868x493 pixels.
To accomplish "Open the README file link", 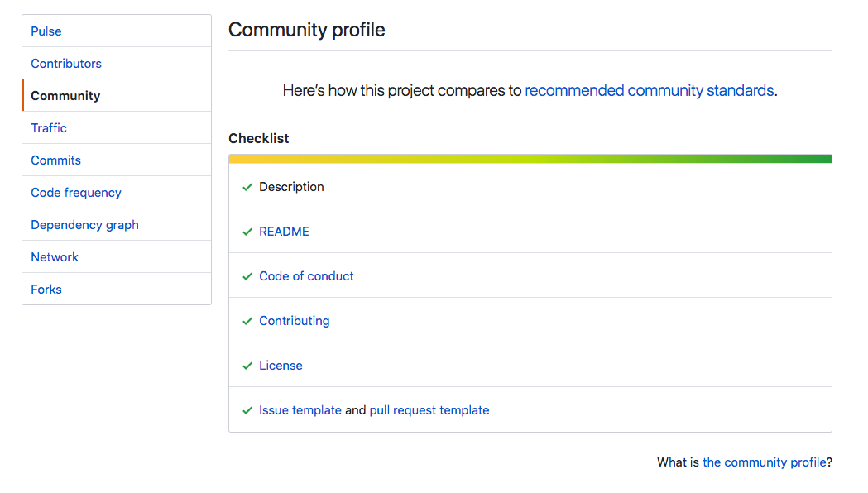I will coord(284,232).
